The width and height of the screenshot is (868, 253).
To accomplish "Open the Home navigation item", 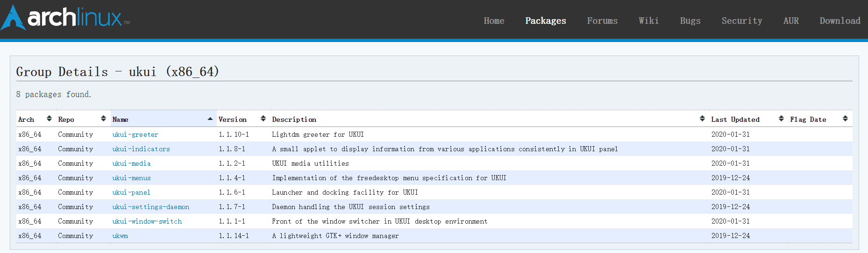I will [494, 21].
